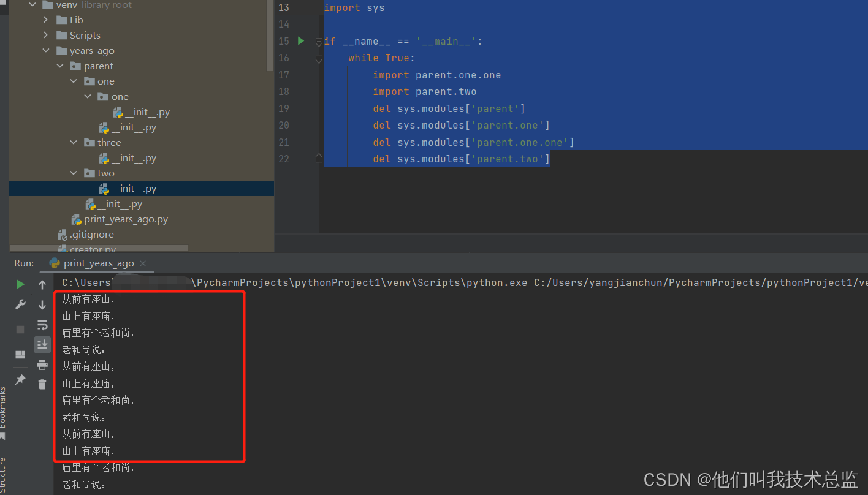This screenshot has height=495, width=868.
Task: Collapse the 'two' package chevron
Action: coord(74,173)
